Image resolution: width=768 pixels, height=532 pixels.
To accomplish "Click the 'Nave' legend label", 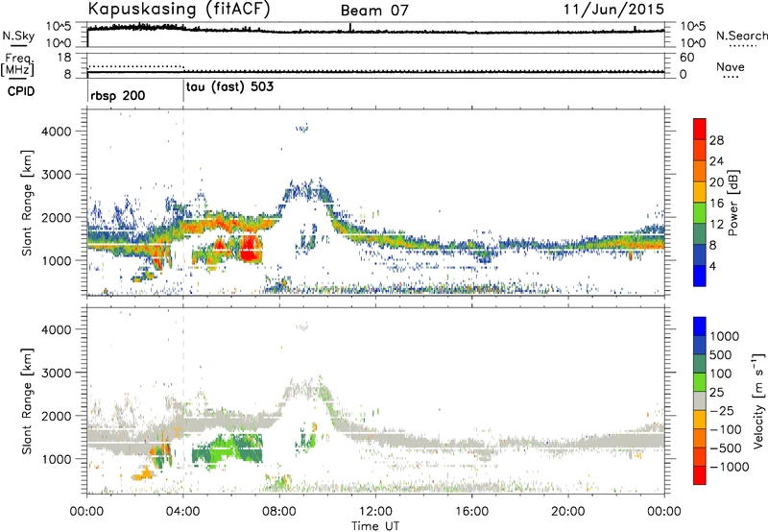I will coord(731,66).
